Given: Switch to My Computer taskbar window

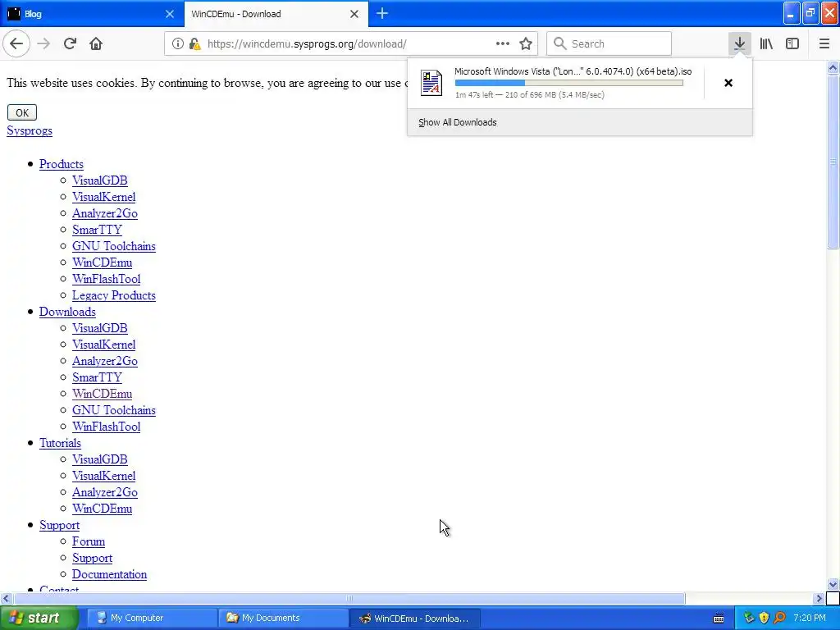Looking at the screenshot, I should 151,619.
